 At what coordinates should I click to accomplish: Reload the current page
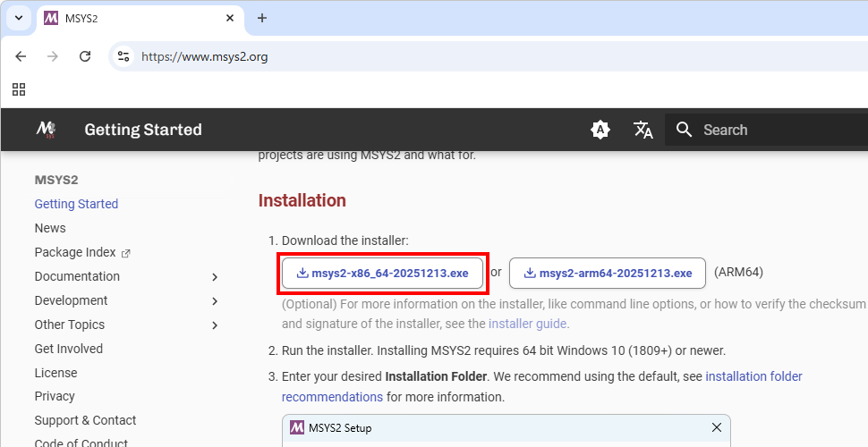coord(85,56)
